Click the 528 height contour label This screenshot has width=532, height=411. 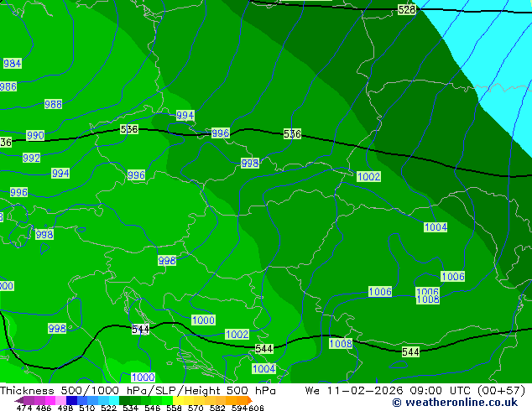click(x=407, y=9)
